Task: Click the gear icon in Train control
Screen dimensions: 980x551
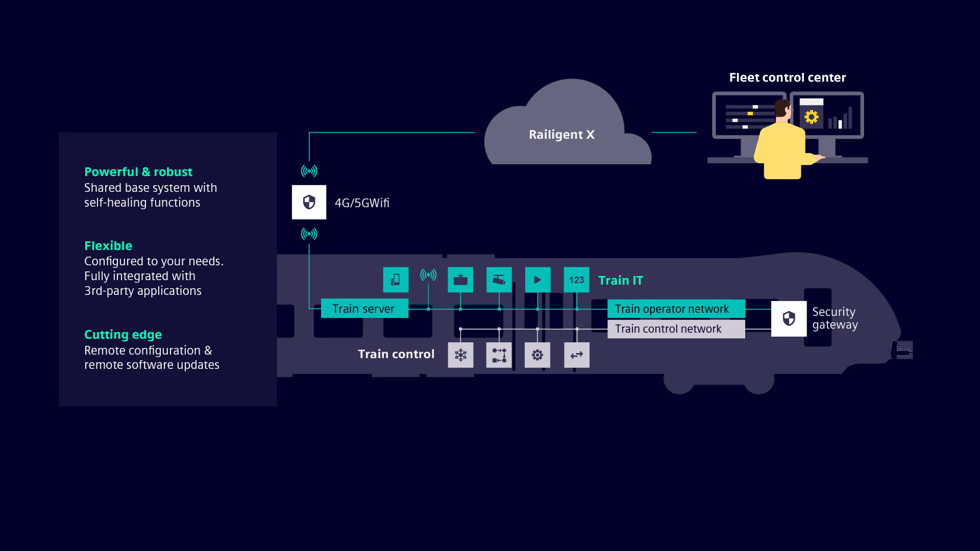Action: (537, 355)
